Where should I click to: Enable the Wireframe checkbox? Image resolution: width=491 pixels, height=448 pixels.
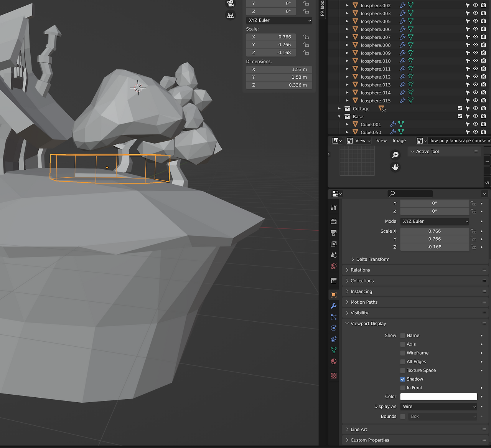coord(402,353)
